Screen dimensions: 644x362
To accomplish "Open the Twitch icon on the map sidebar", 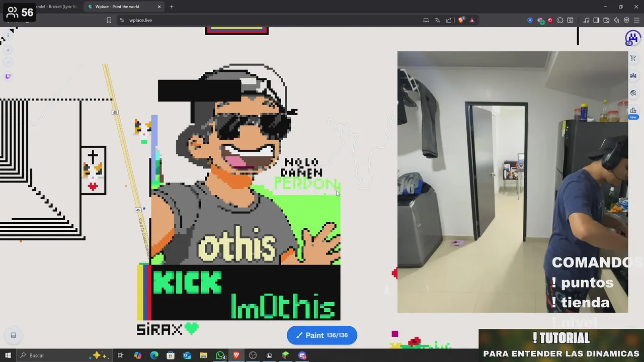I will [8, 76].
